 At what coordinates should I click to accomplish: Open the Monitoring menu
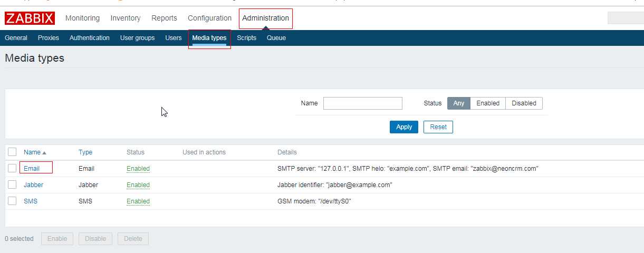(x=82, y=18)
